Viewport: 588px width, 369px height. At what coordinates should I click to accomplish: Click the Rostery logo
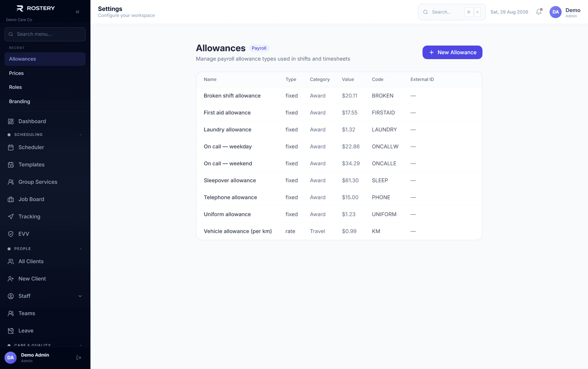[x=36, y=8]
